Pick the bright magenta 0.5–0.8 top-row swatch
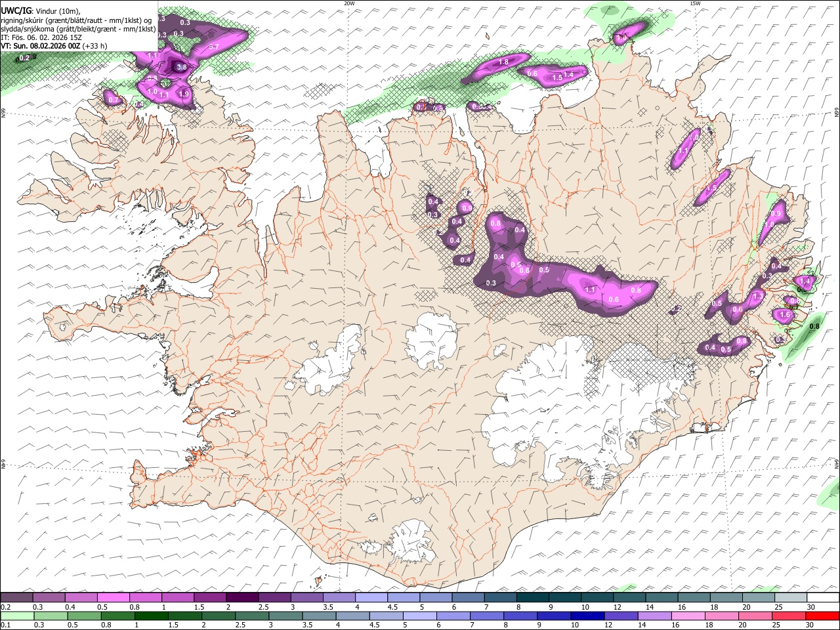840x630 pixels. point(114,597)
